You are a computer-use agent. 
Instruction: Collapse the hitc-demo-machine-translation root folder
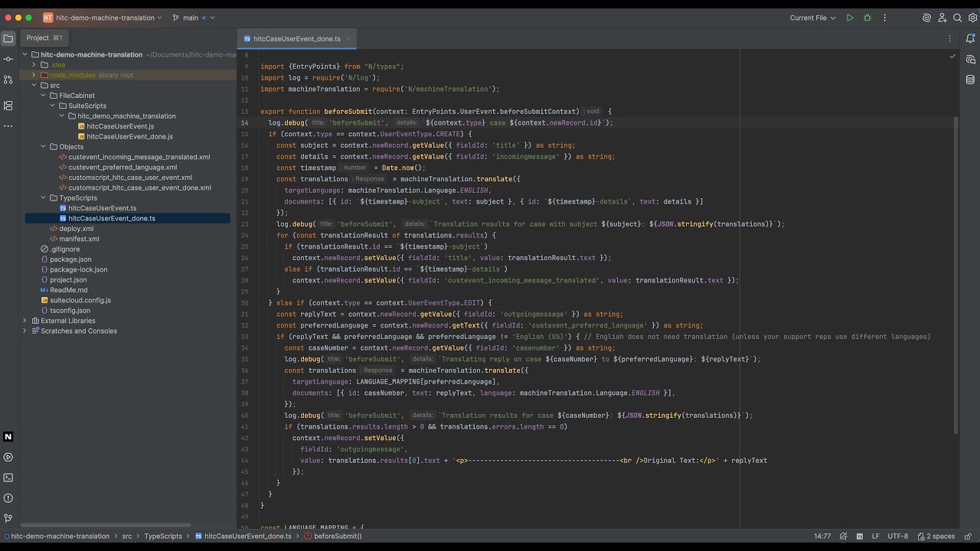click(24, 54)
